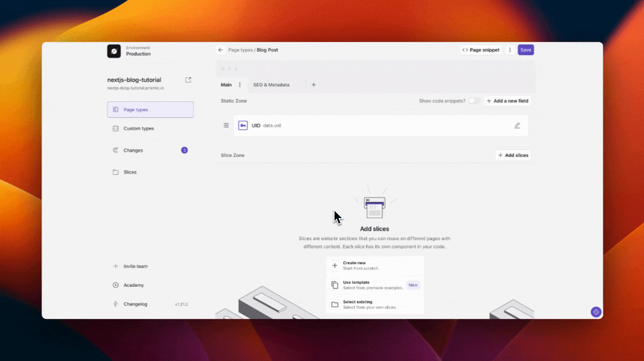
Task: Click the UID key field icon
Action: [x=243, y=125]
